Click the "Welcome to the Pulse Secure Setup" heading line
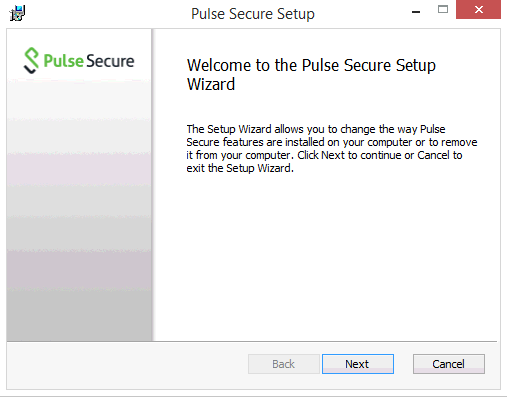507x397 pixels. click(311, 65)
